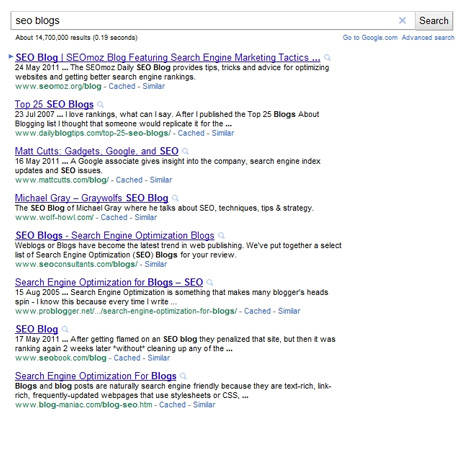Viewport: 467px width, 463px height.
Task: Click the blog-maniac.com/blog-seo.htm URL text
Action: click(83, 405)
